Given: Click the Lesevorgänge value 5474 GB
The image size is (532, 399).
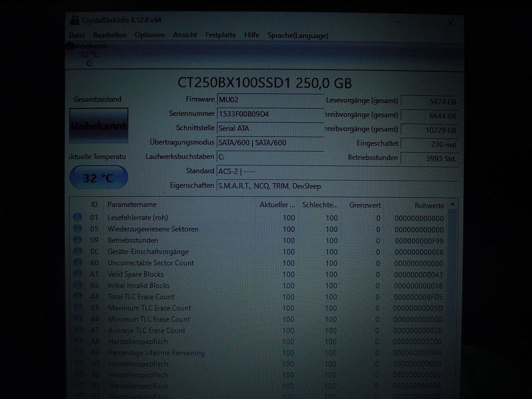Looking at the screenshot, I should 429,101.
